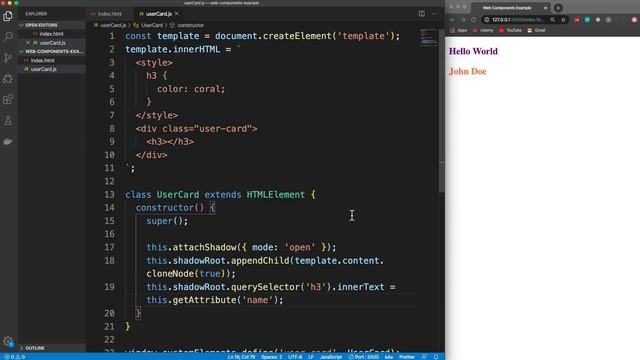The width and height of the screenshot is (640, 360).
Task: Open the Manage gear with badge
Action: click(8, 342)
